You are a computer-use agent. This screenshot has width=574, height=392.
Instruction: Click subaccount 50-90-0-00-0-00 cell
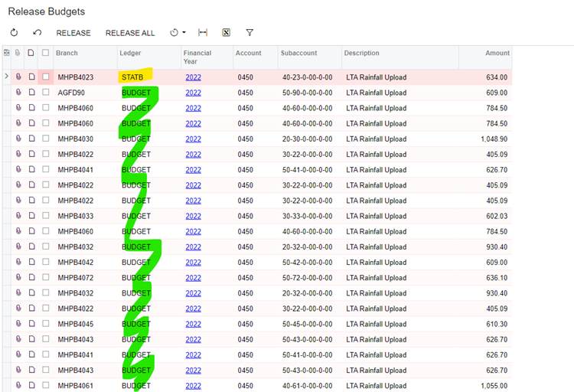click(308, 93)
